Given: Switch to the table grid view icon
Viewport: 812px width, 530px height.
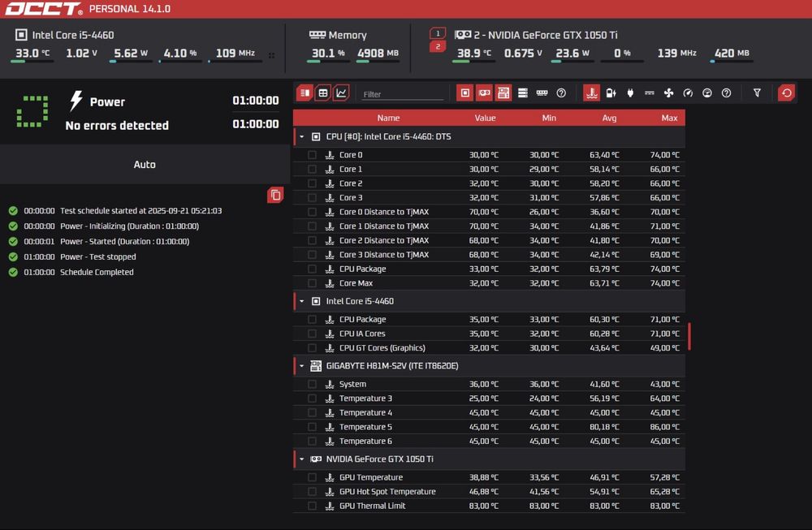Looking at the screenshot, I should point(322,93).
